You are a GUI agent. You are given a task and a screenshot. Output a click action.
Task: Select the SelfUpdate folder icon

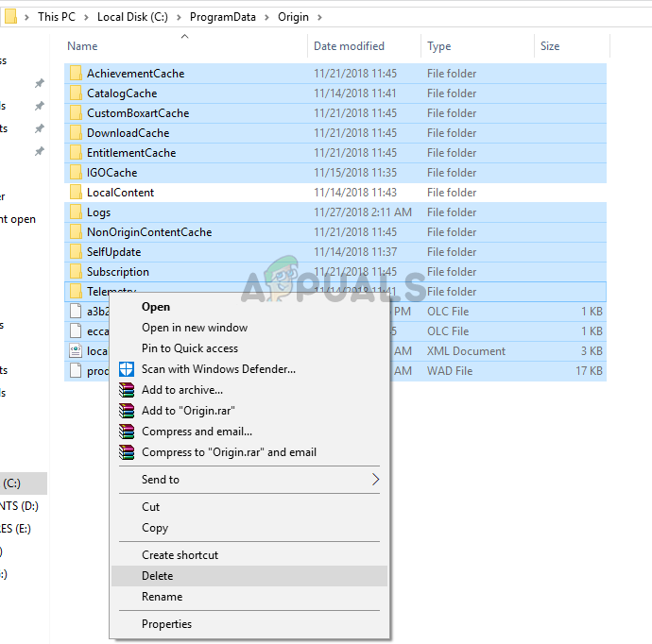click(76, 252)
